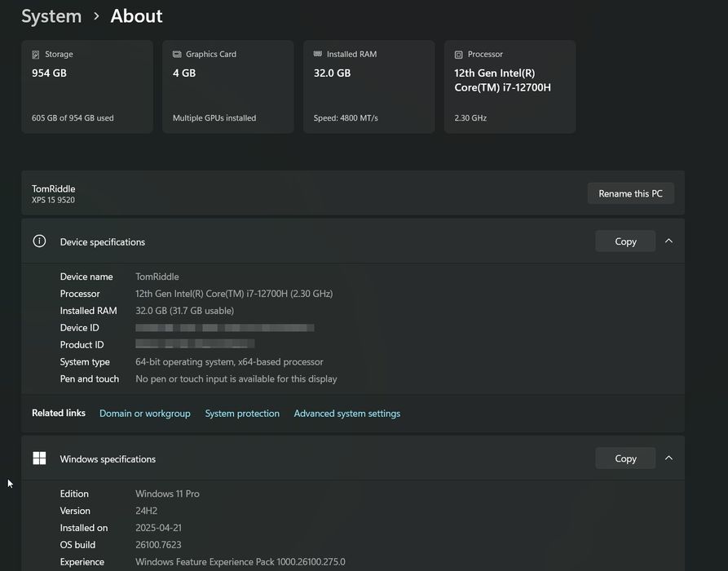The image size is (728, 571).
Task: Click the 2.30 GHz text in Processor card
Action: [470, 118]
